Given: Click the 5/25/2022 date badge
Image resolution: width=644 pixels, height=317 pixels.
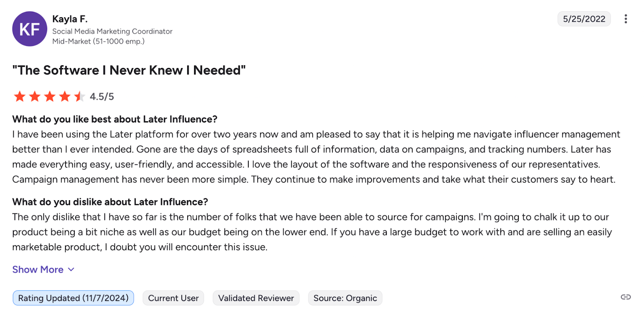Looking at the screenshot, I should click(584, 19).
